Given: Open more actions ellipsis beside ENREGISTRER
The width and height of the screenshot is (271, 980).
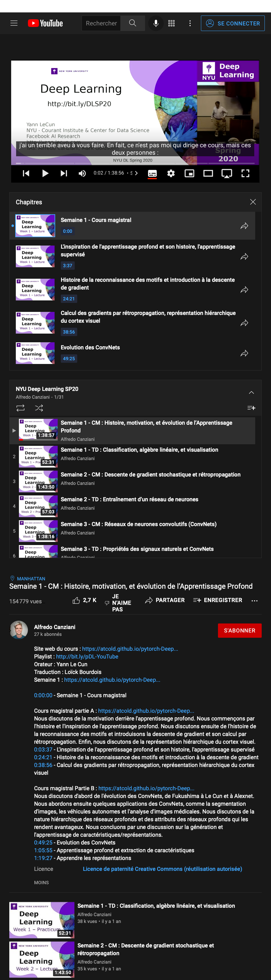Looking at the screenshot, I should 255,601.
